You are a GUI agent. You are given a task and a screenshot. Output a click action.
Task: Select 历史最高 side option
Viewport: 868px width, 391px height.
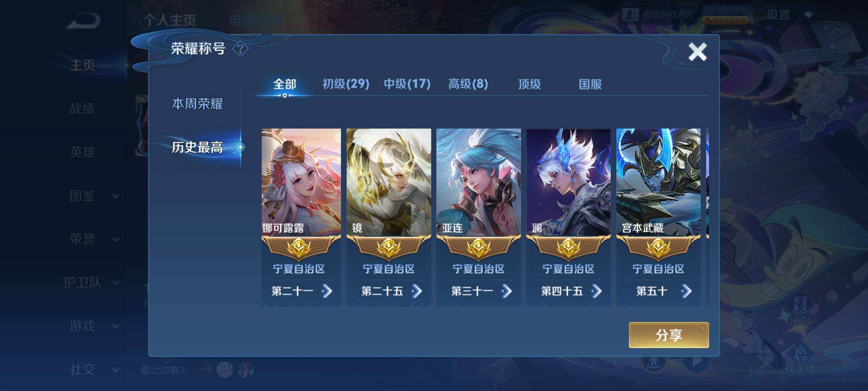[197, 147]
